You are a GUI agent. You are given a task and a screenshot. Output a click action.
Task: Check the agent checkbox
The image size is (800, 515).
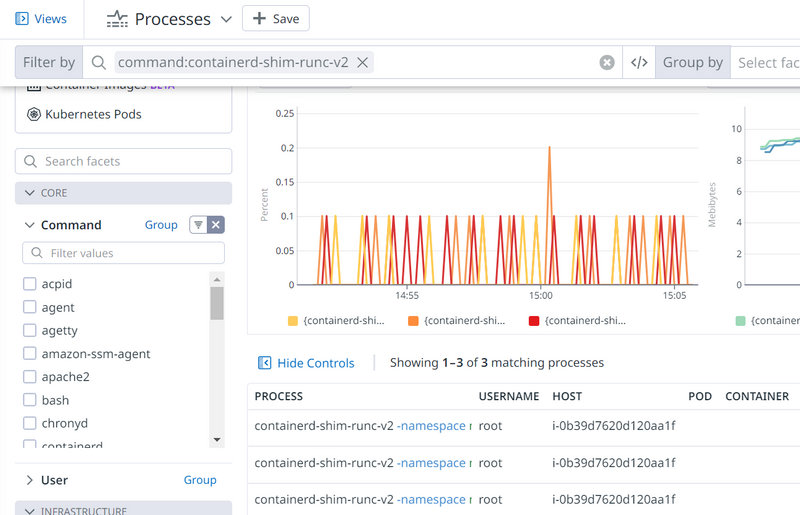30,307
